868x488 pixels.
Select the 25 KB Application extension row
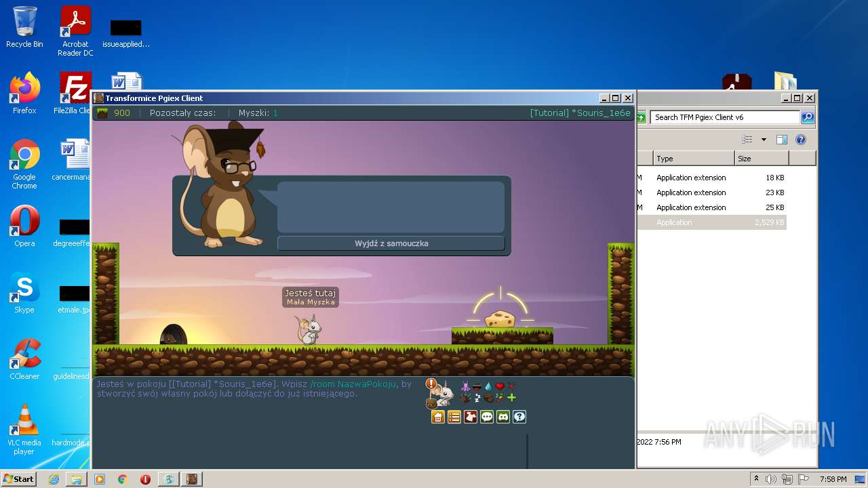(712, 207)
